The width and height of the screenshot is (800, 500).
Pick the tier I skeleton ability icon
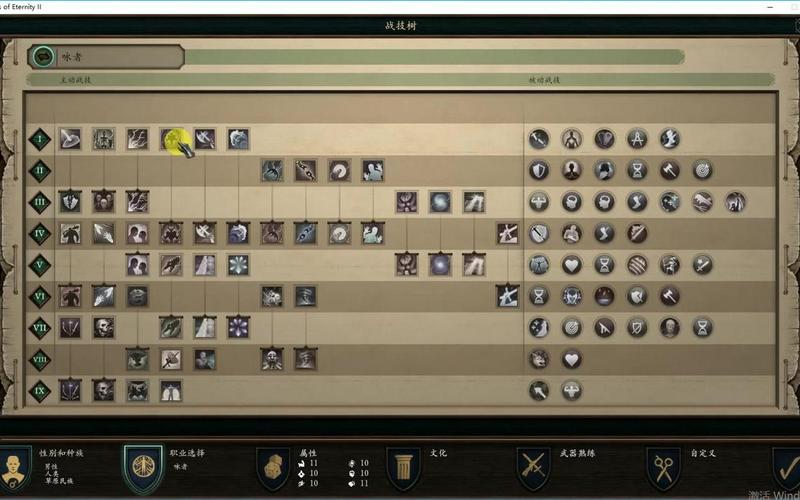point(104,139)
